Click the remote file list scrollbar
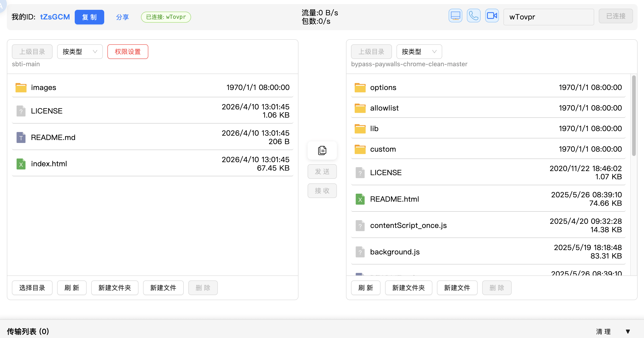This screenshot has height=338, width=644. [633, 116]
